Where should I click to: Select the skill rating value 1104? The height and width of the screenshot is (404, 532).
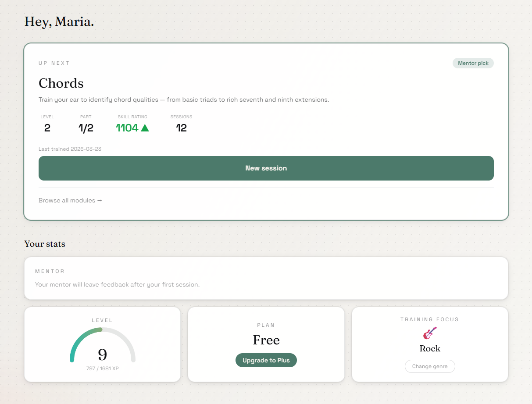(127, 128)
